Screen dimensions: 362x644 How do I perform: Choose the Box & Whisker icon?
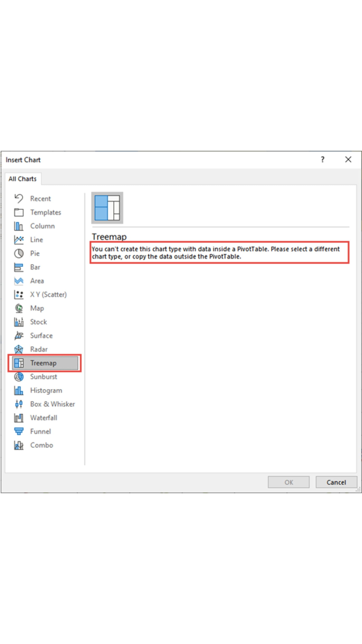point(19,404)
